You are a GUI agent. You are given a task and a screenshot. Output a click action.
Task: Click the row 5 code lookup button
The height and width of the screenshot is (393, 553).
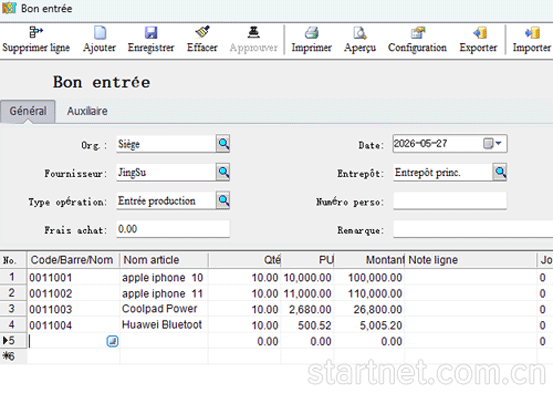coord(112,341)
